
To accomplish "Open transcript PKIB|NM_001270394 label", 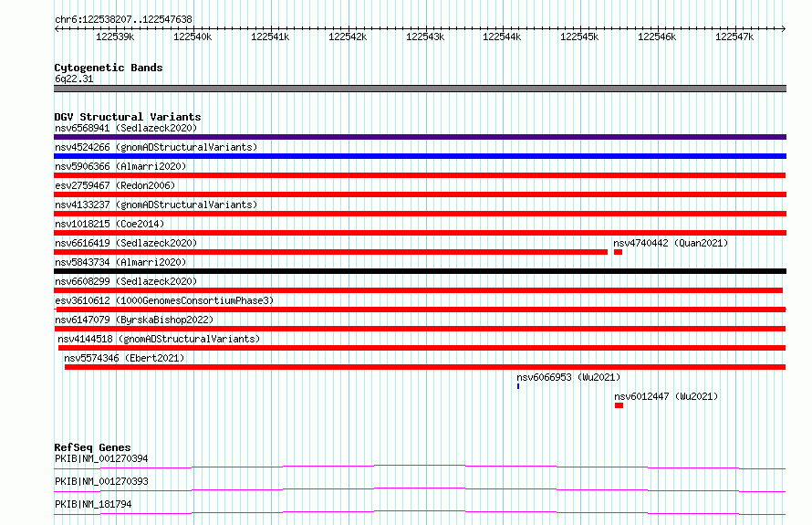I will (101, 458).
